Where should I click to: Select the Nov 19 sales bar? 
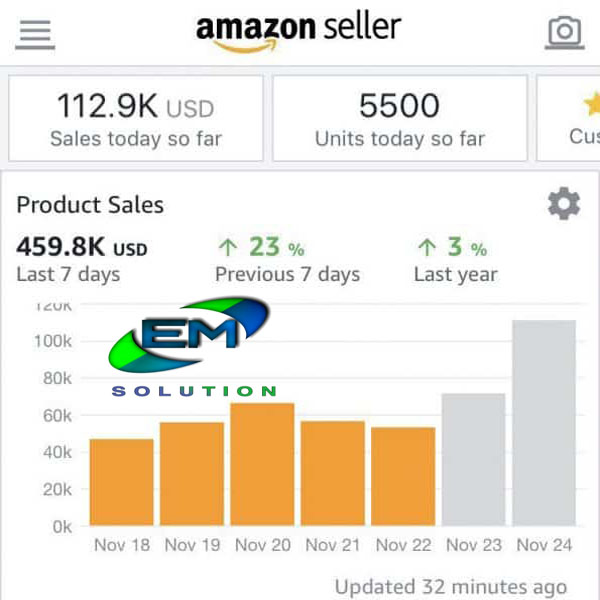[x=192, y=474]
